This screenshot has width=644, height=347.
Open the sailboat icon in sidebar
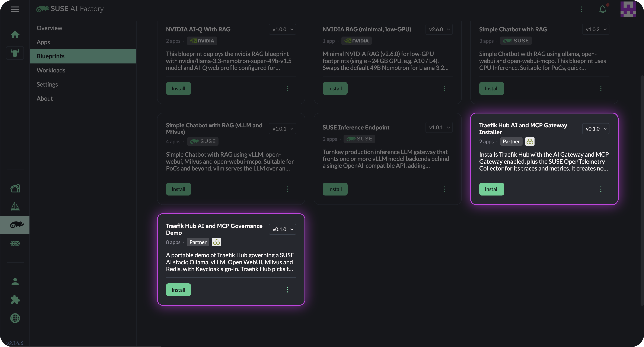(15, 207)
